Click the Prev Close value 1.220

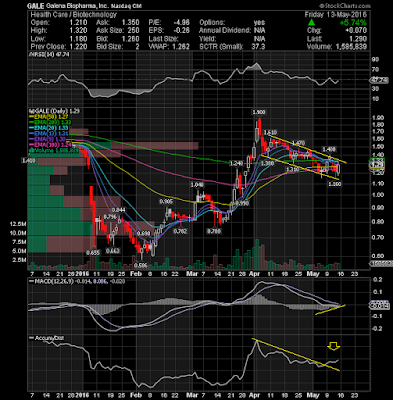tap(78, 47)
